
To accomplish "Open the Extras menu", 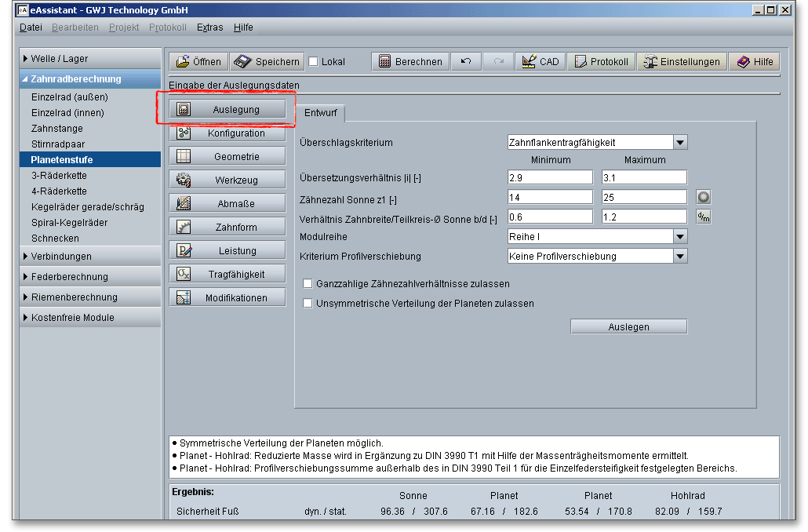I will (x=209, y=27).
